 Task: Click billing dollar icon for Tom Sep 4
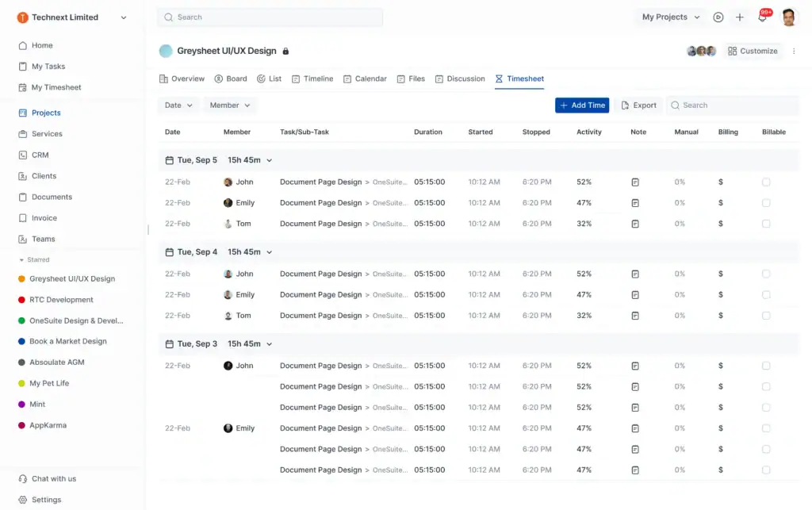(x=720, y=316)
